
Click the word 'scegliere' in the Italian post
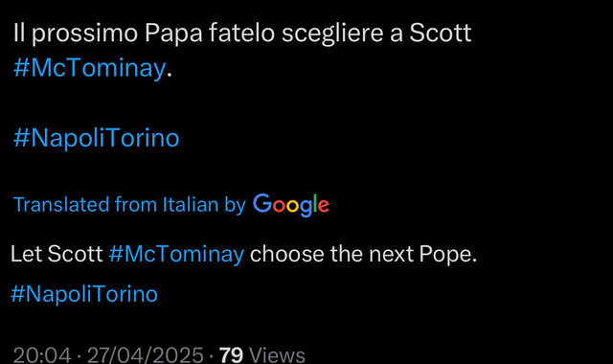(x=332, y=34)
